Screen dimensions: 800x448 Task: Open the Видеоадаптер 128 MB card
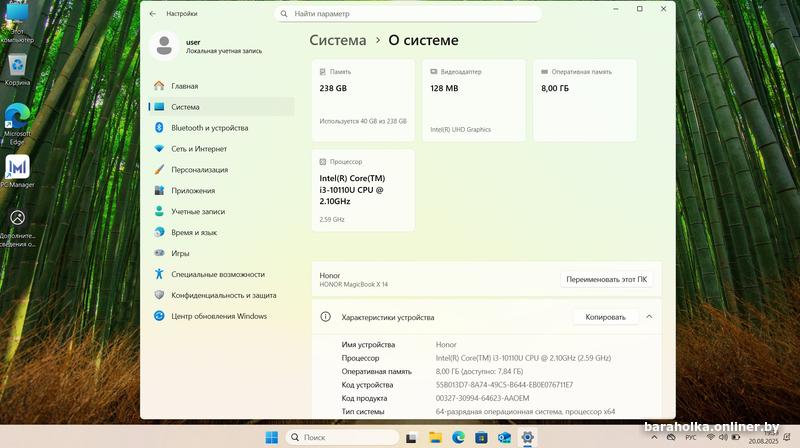(473, 101)
